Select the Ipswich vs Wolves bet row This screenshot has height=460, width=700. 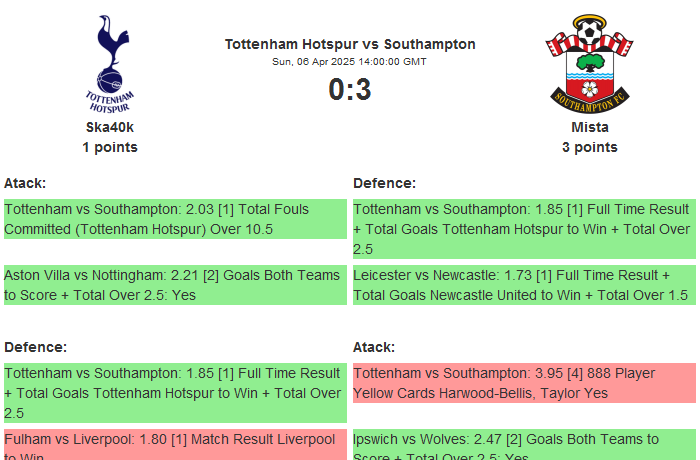(x=523, y=446)
